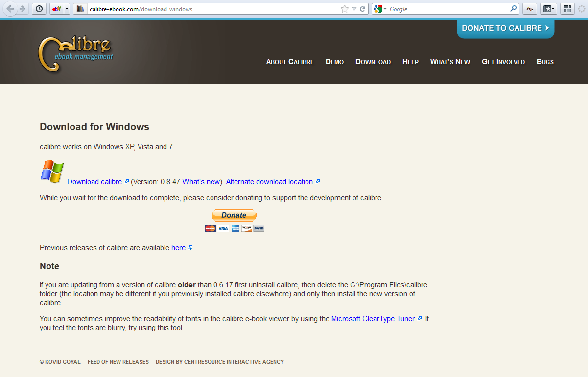
Task: Open the Get Involved menu item
Action: click(503, 62)
